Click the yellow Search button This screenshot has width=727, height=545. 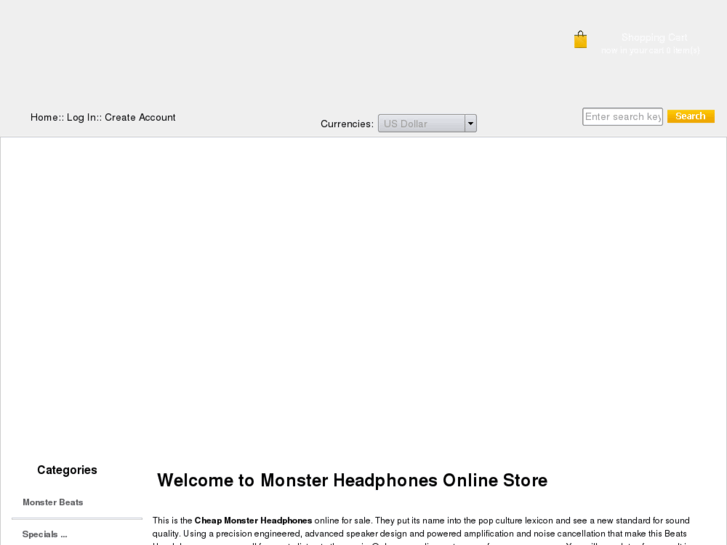pos(690,116)
